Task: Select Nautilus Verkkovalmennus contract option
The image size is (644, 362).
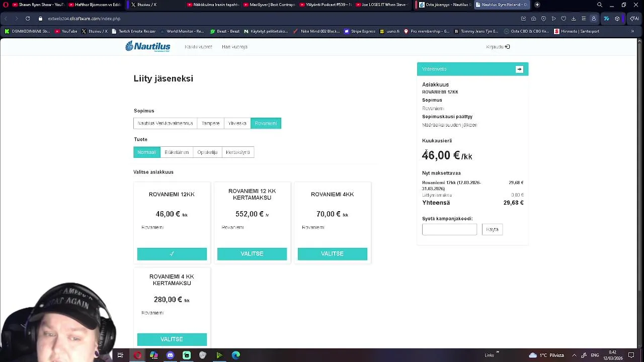Action: [x=165, y=123]
